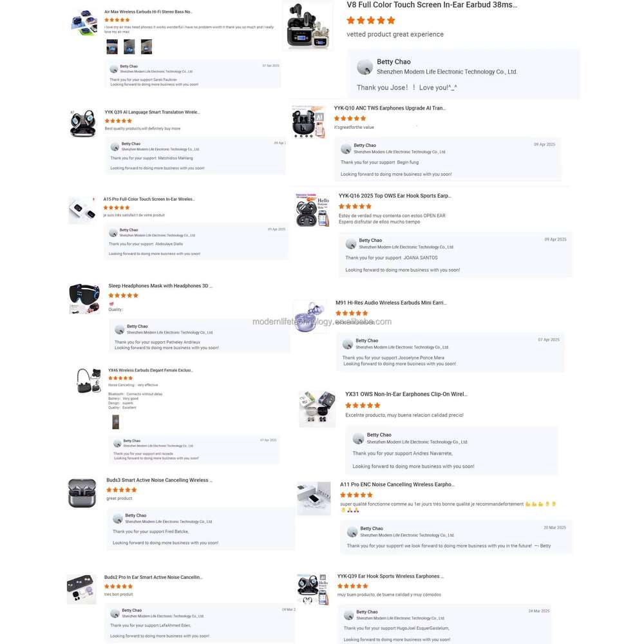Open the Air Max Wireless Earbuds product thumbnail

(84, 23)
